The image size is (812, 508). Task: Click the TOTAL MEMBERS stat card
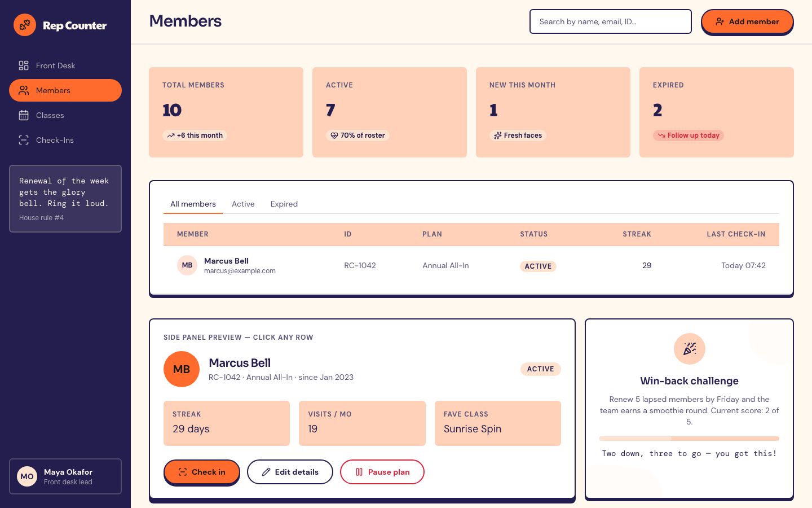(226, 112)
